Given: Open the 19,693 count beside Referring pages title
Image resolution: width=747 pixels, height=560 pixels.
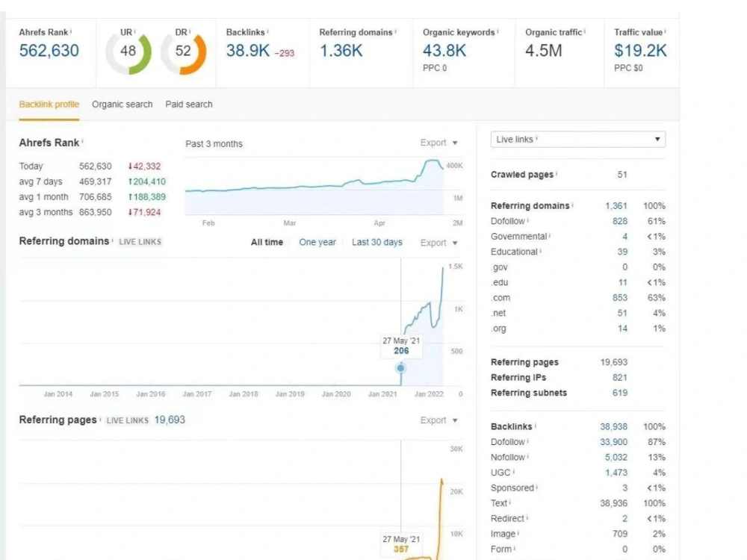Looking at the screenshot, I should click(x=170, y=420).
